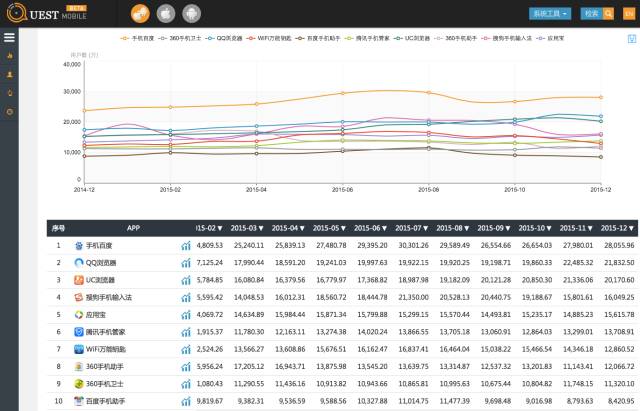Click the 序号 column header

58,228
